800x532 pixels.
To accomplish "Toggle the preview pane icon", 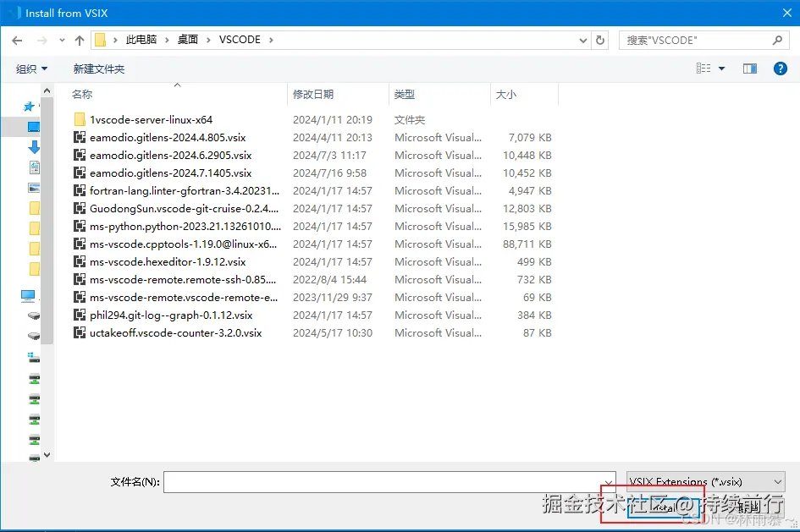I will [749, 69].
